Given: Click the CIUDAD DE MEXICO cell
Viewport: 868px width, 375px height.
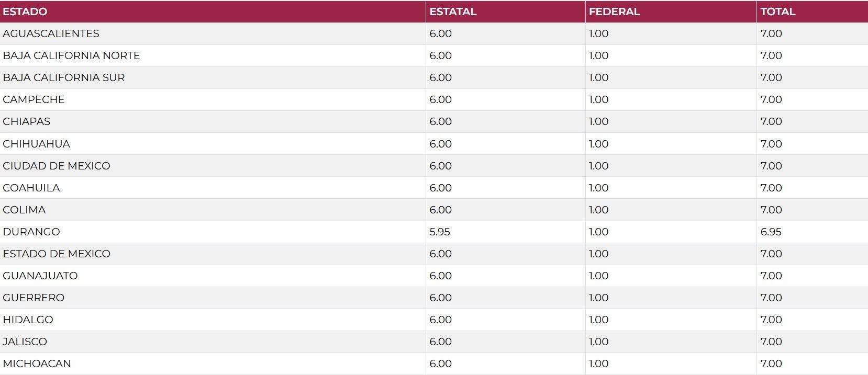Looking at the screenshot, I should (x=57, y=166).
